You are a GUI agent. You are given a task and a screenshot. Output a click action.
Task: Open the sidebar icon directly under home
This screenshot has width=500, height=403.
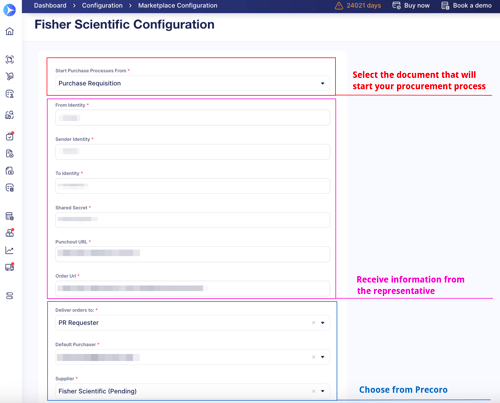click(10, 59)
